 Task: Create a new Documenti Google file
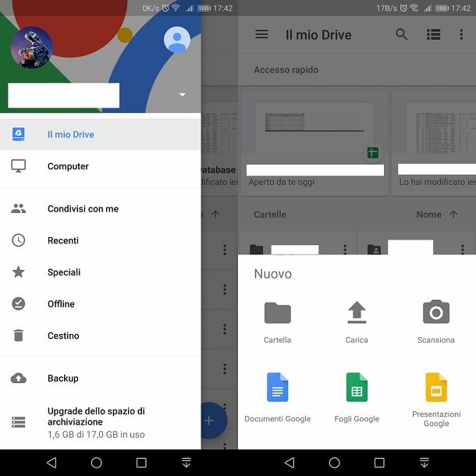278,398
